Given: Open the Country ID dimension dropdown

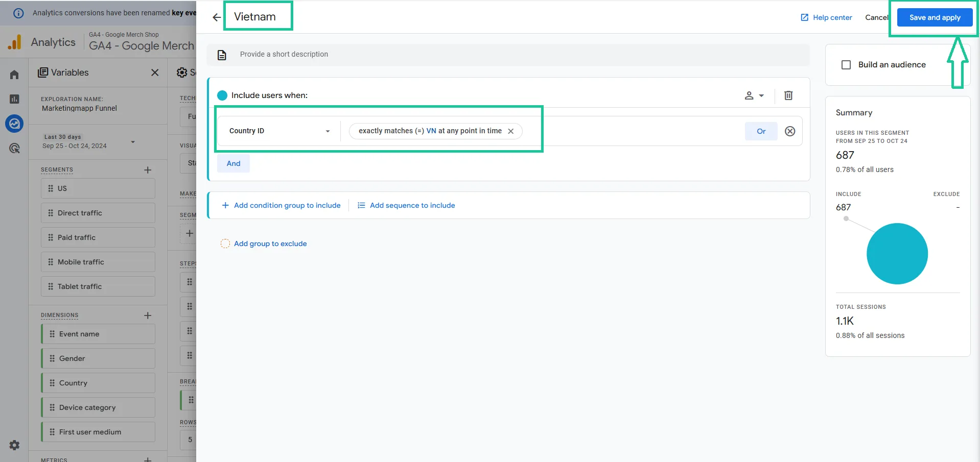Looking at the screenshot, I should 279,131.
